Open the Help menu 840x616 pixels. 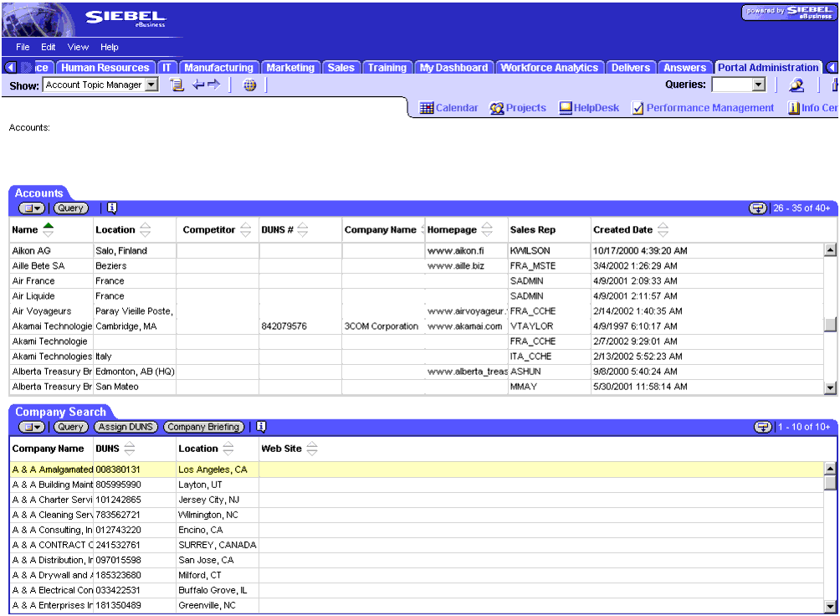[110, 47]
